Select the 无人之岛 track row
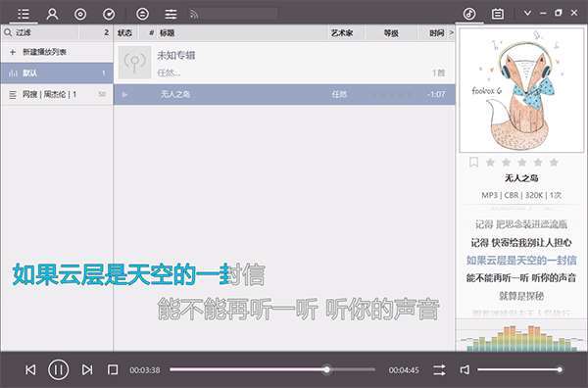Screen dimensions: 588x388 284,94
